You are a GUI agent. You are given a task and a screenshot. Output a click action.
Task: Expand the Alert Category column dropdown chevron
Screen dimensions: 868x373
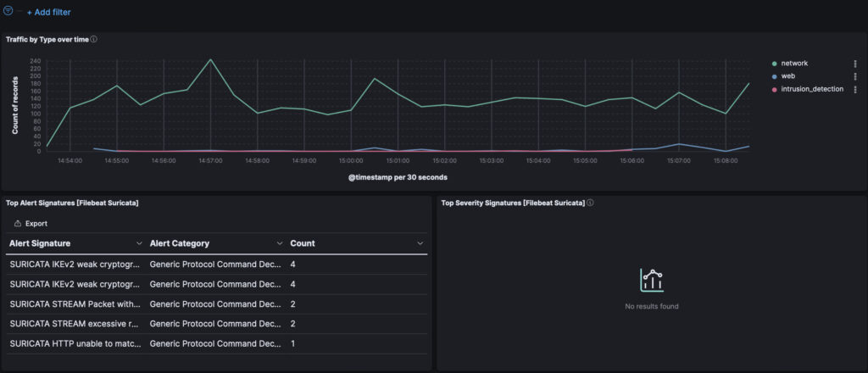(280, 244)
